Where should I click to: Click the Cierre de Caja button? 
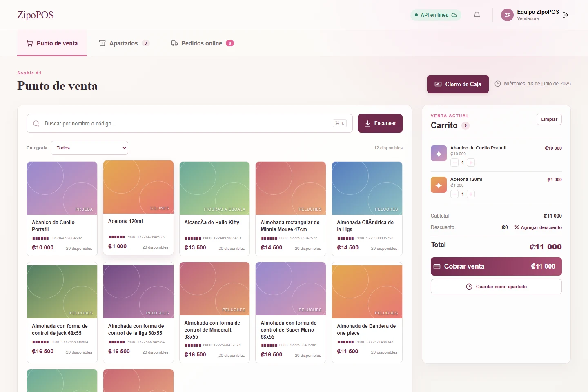coord(458,84)
